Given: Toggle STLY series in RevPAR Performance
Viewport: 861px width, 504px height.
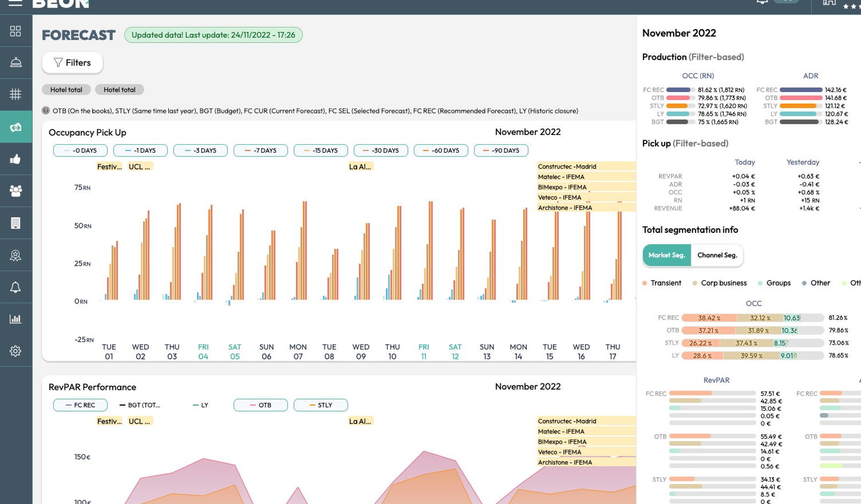Looking at the screenshot, I should [x=321, y=405].
